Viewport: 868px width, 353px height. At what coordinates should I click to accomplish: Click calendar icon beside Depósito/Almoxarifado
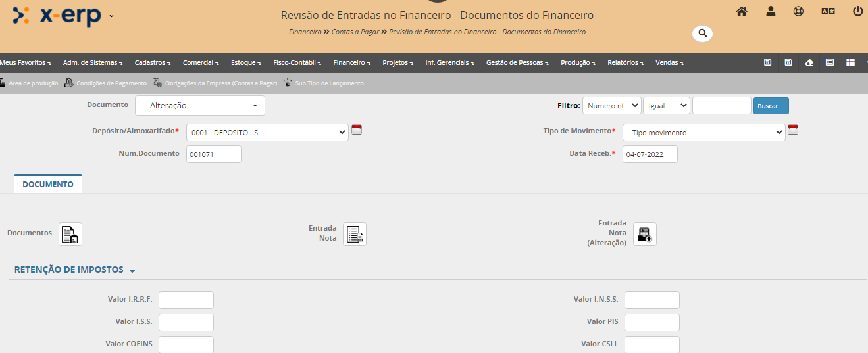pos(357,129)
